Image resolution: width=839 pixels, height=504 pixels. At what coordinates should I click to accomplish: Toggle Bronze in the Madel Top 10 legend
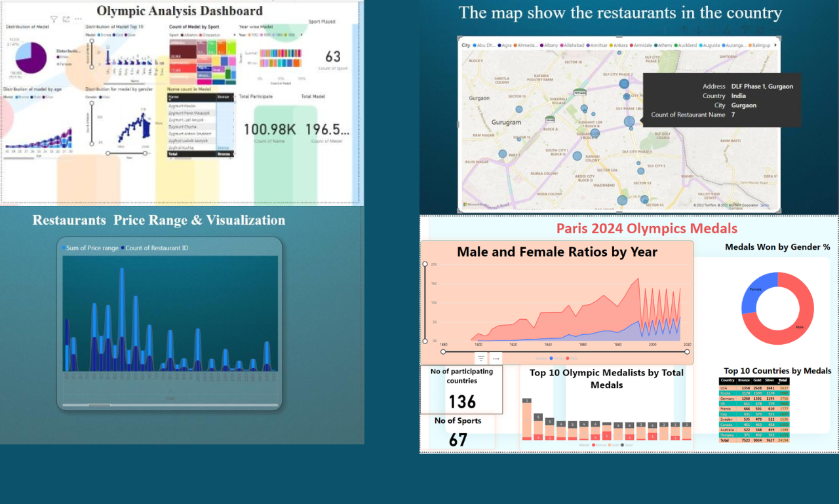104,34
